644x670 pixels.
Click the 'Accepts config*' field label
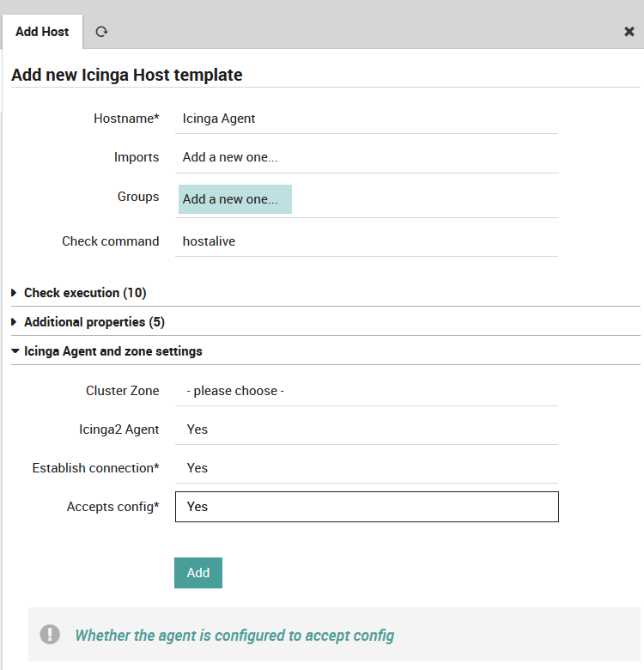tap(112, 507)
